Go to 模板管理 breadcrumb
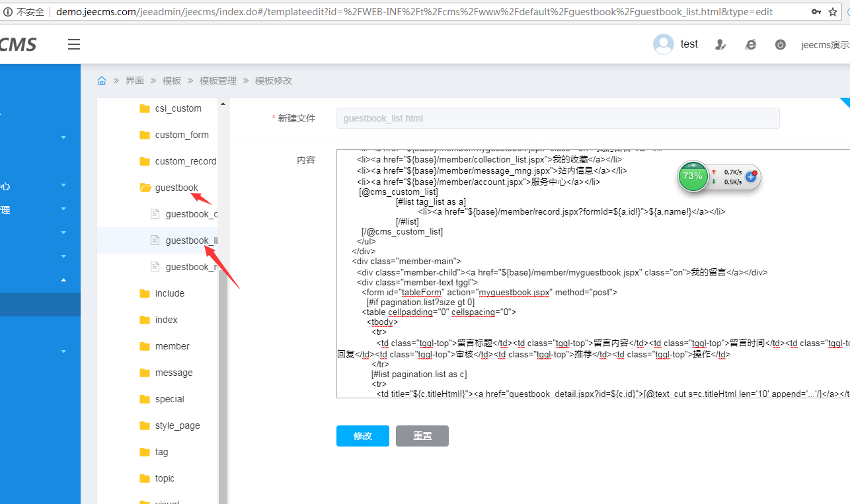 [218, 81]
